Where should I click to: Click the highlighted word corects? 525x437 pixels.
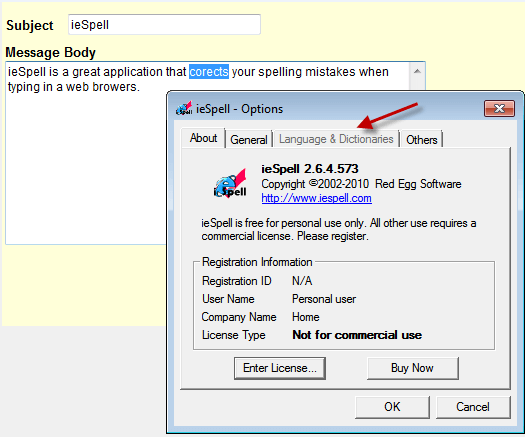point(209,72)
